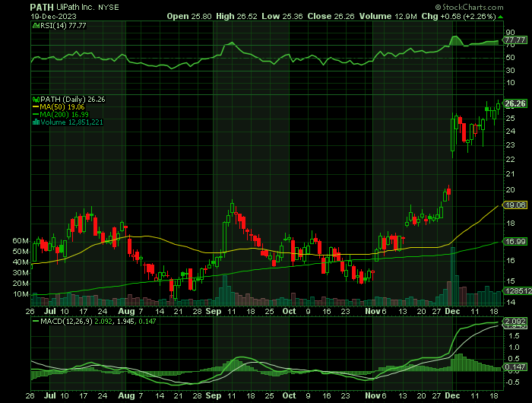
Task: Click the 16.99 moving average price tag
Action: coord(515,241)
